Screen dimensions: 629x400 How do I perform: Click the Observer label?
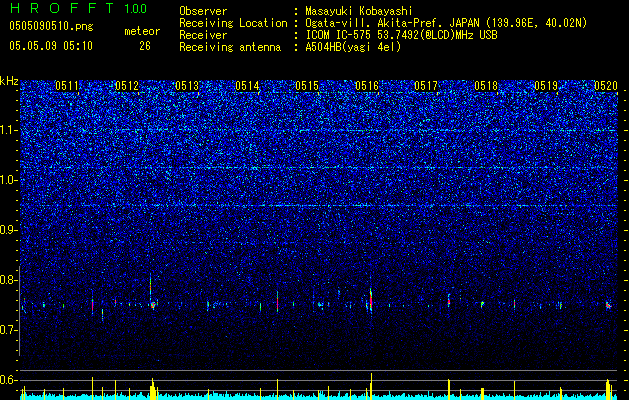(203, 11)
